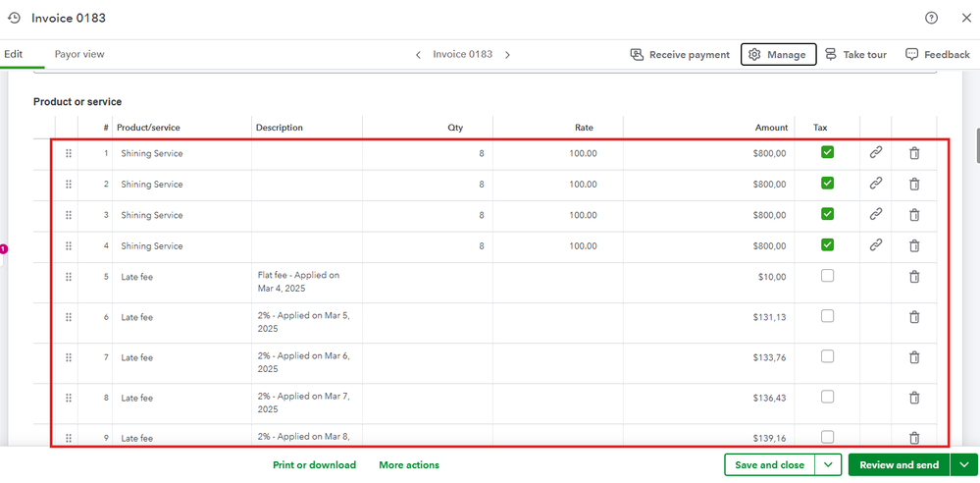Grab drag handle of row 5 Late fee

click(x=69, y=277)
